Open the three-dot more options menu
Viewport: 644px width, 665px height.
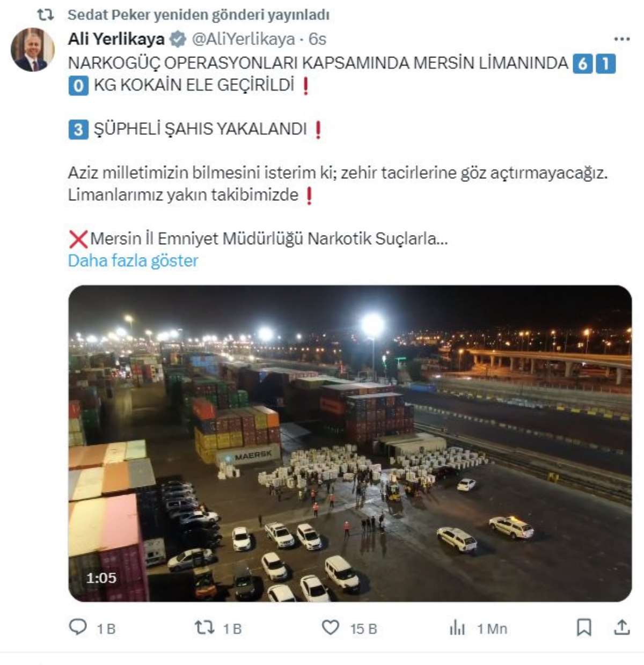621,39
